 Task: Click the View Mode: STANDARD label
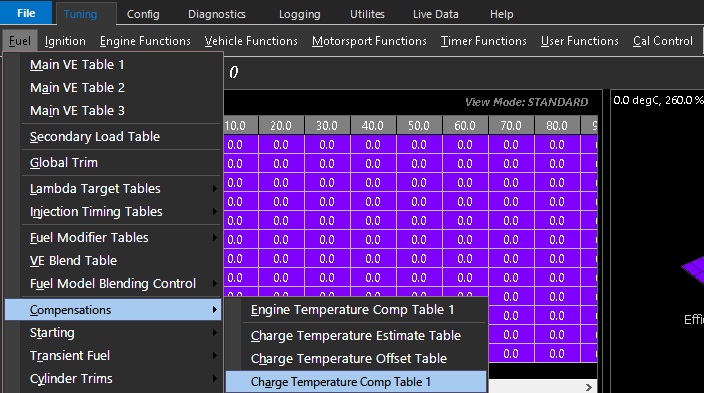coord(526,102)
